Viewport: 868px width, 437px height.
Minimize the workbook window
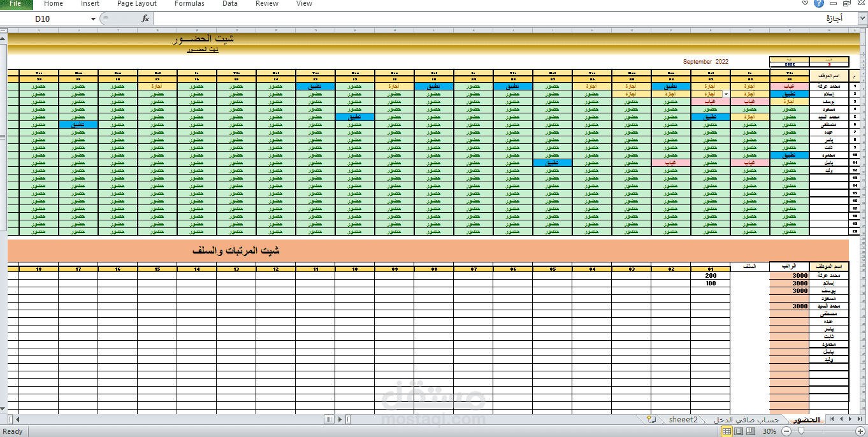pos(835,4)
